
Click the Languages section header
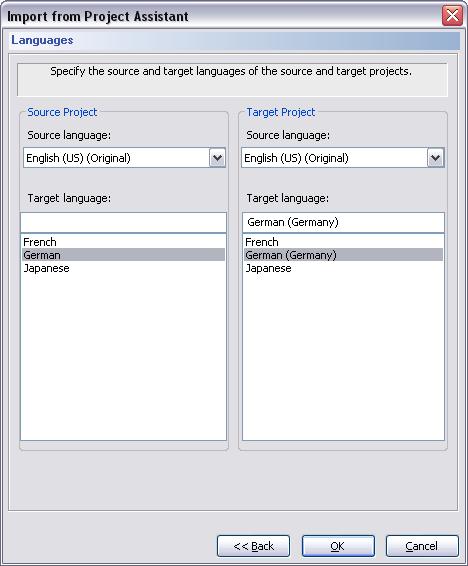(x=42, y=40)
